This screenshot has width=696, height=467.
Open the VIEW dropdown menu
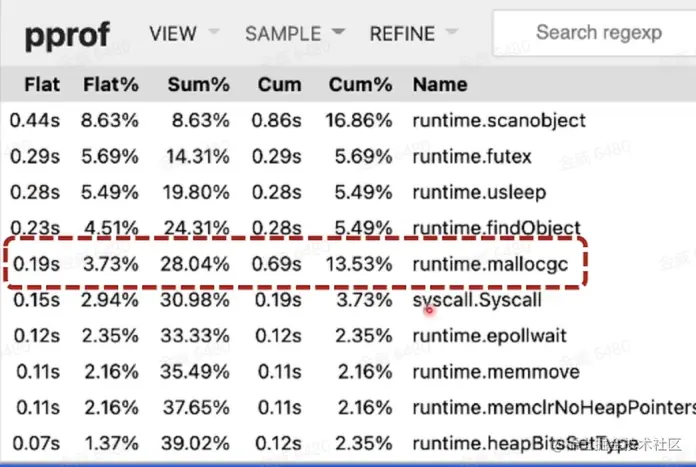coord(183,33)
